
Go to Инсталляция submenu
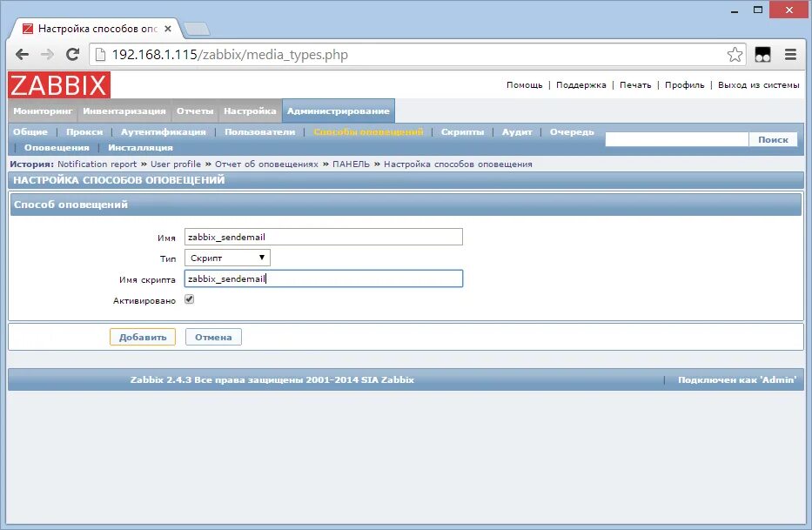[x=140, y=148]
